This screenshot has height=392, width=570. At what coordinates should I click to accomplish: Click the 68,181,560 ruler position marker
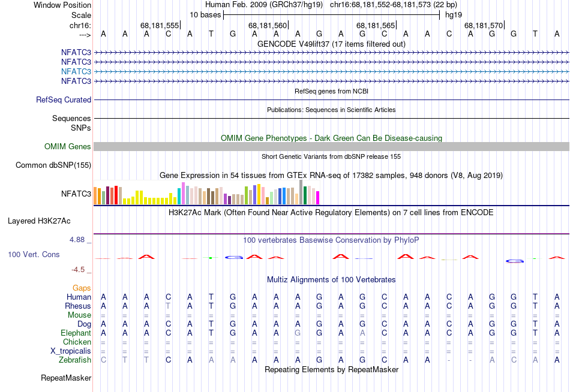tap(268, 26)
